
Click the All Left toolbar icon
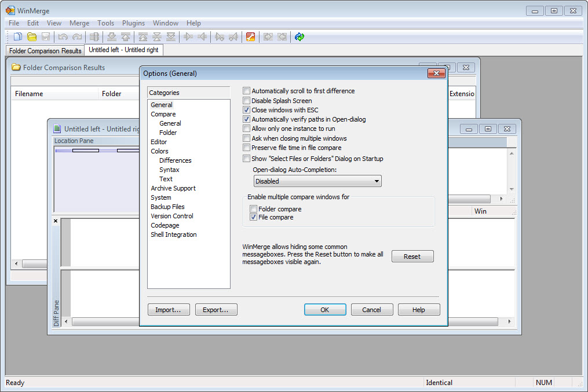pos(282,36)
